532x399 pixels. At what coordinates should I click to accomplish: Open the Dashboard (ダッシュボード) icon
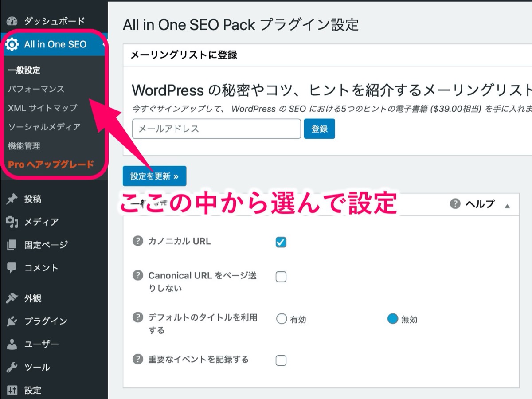12,21
